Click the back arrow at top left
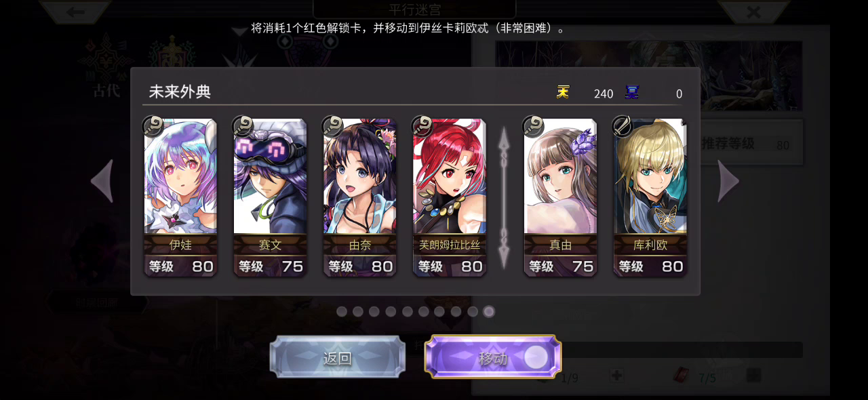Screen dimensions: 868x400 pos(75,11)
